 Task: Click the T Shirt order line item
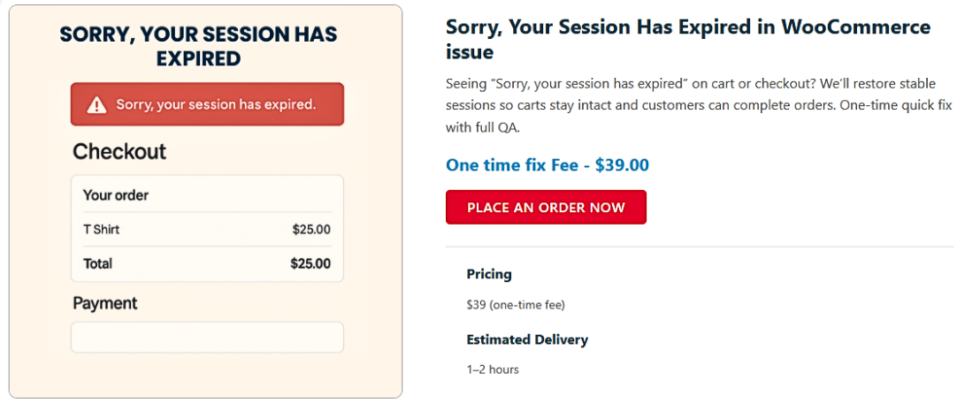click(x=102, y=230)
